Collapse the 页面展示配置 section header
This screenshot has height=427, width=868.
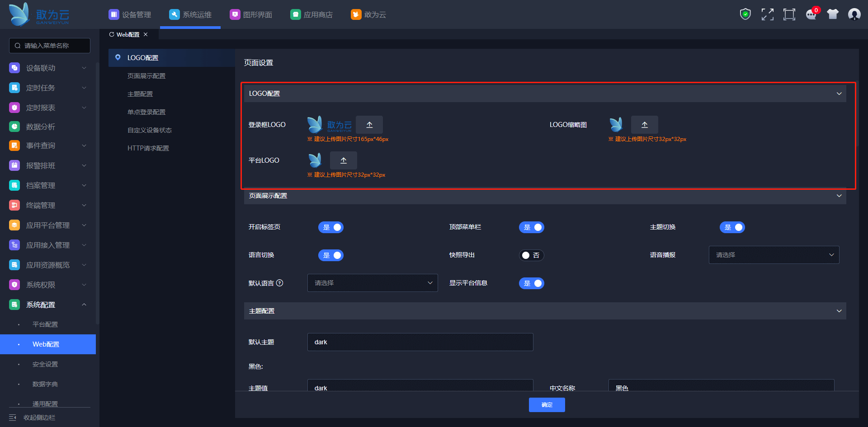point(545,196)
